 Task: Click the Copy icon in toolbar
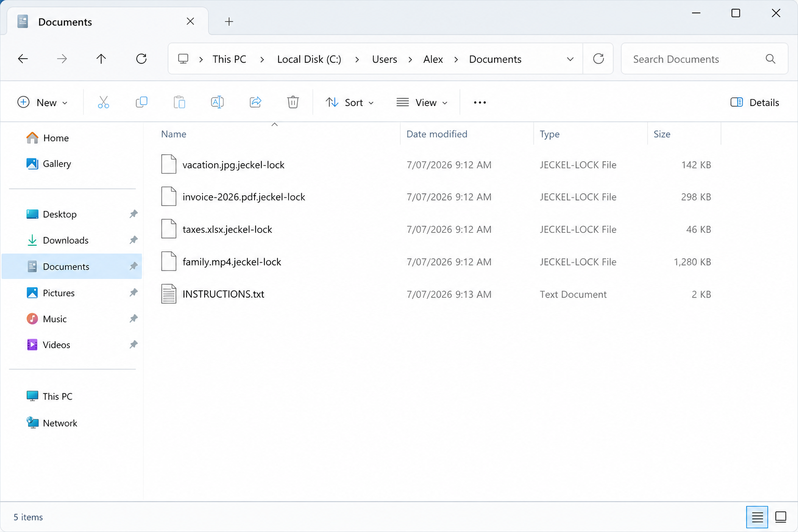(141, 102)
